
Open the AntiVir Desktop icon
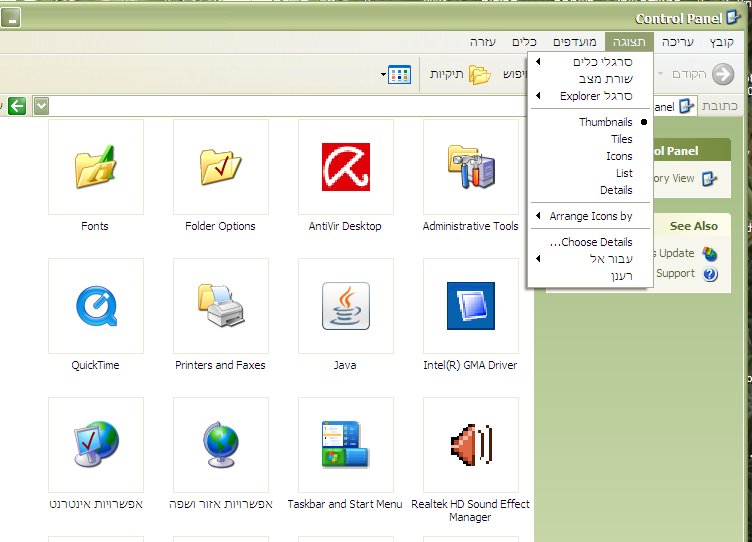point(346,167)
